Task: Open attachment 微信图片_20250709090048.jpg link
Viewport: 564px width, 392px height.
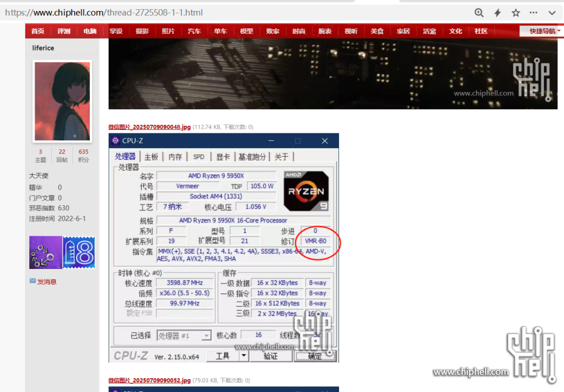Action: (x=150, y=127)
